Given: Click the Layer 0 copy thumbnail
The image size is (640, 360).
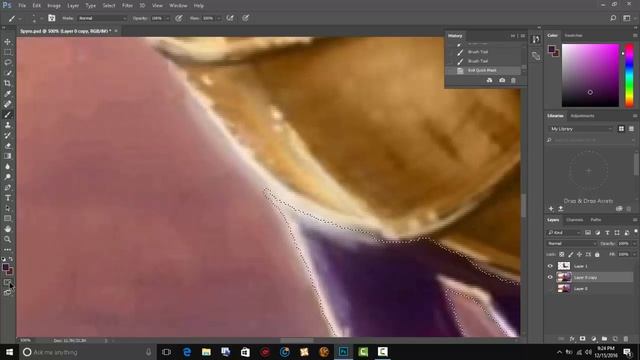Looking at the screenshot, I should pyautogui.click(x=564, y=277).
